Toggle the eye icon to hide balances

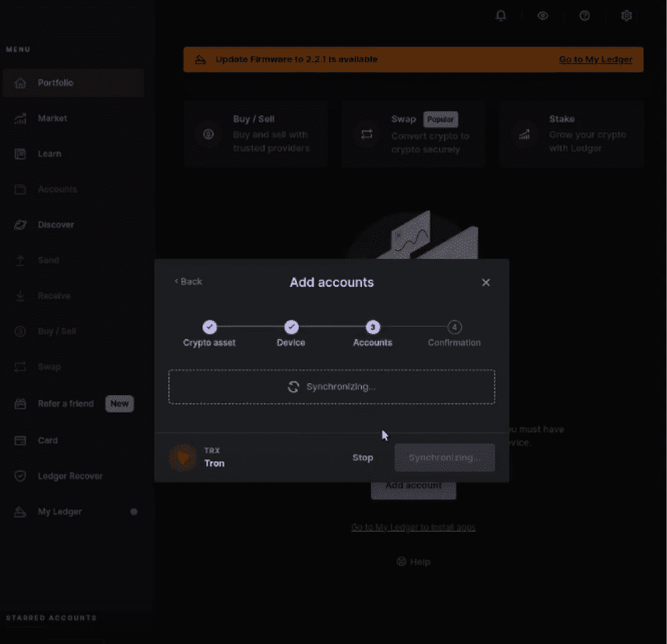click(x=543, y=15)
